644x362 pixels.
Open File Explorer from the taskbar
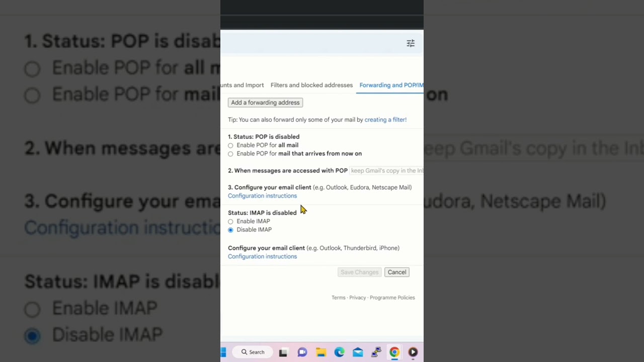click(x=320, y=352)
